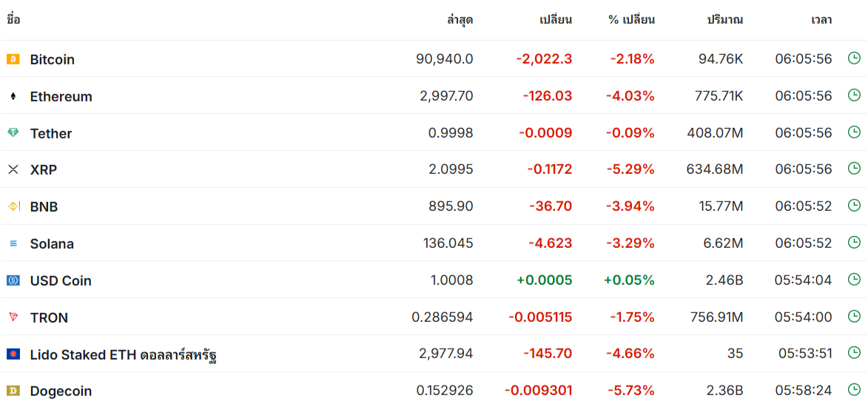The height and width of the screenshot is (404, 868).
Task: Click the Tether logo icon
Action: pyautogui.click(x=13, y=133)
